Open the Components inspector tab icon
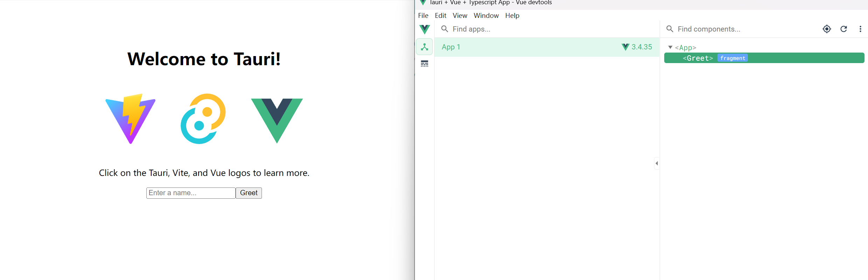Image resolution: width=868 pixels, height=280 pixels. 425,47
